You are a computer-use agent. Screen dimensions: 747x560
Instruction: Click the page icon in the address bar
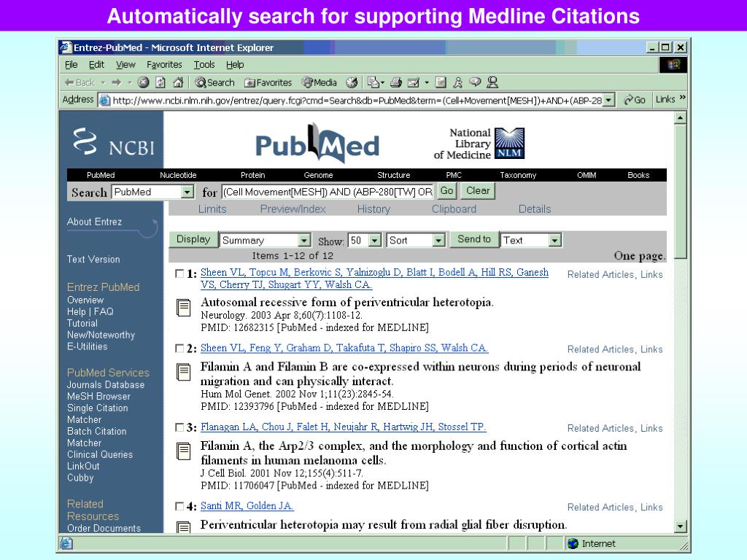point(104,100)
